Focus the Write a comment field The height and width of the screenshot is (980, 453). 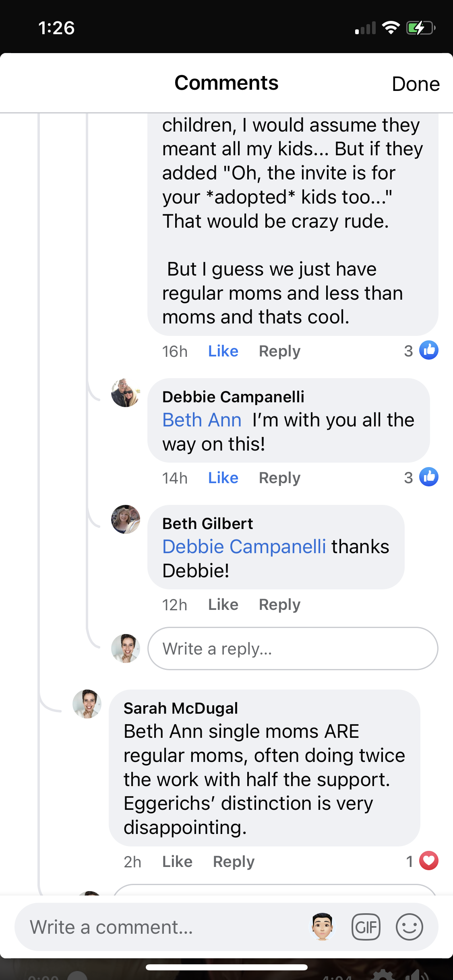coord(161,927)
